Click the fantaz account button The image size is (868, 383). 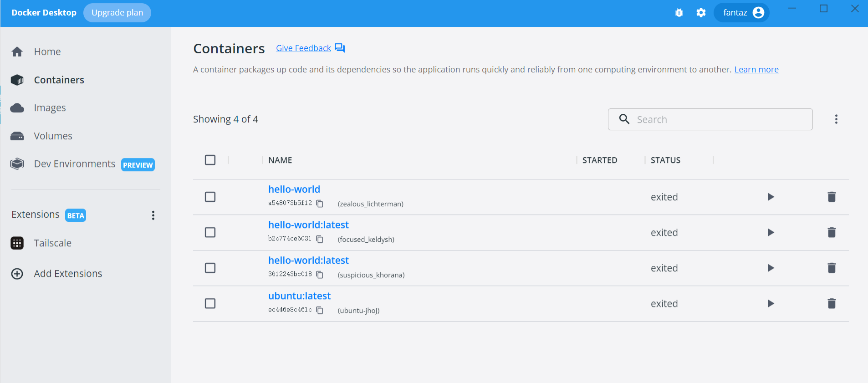coord(742,13)
